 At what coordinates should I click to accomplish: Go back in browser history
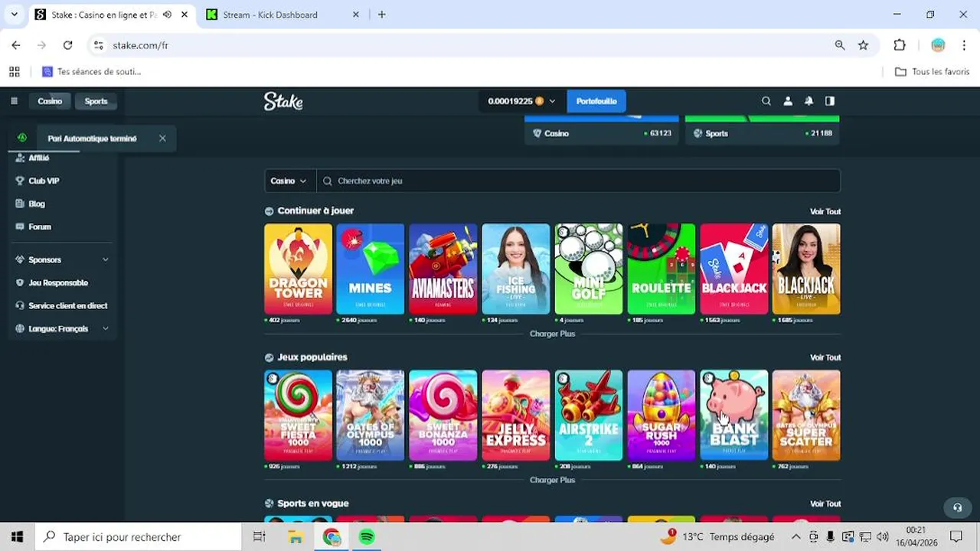(16, 45)
